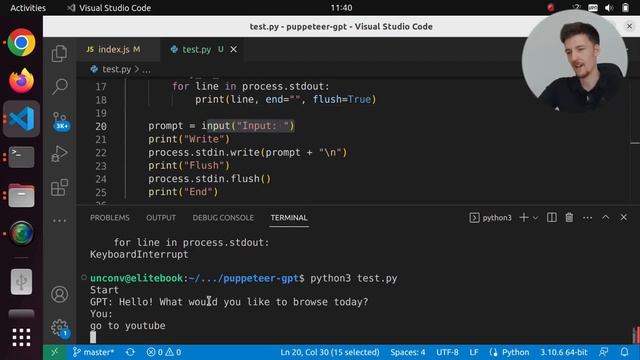
Task: Open notifications bell in status bar
Action: [x=624, y=352]
